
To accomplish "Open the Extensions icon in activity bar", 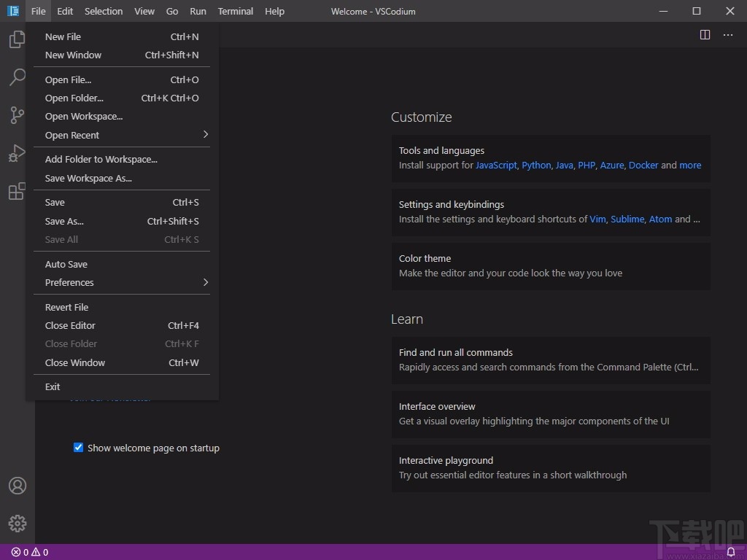I will (17, 191).
